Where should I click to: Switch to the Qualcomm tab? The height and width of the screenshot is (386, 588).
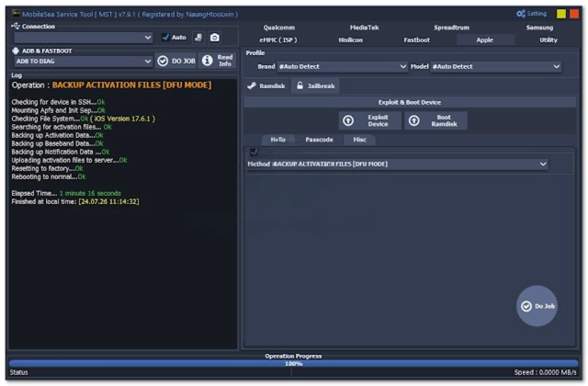[278, 28]
